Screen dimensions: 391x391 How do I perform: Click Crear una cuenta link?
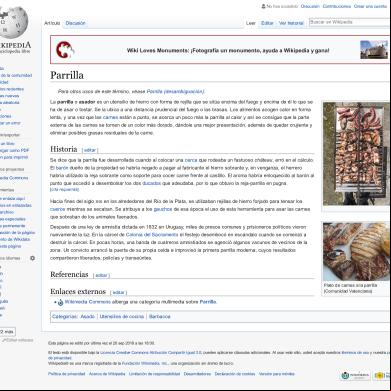coord(370,6)
